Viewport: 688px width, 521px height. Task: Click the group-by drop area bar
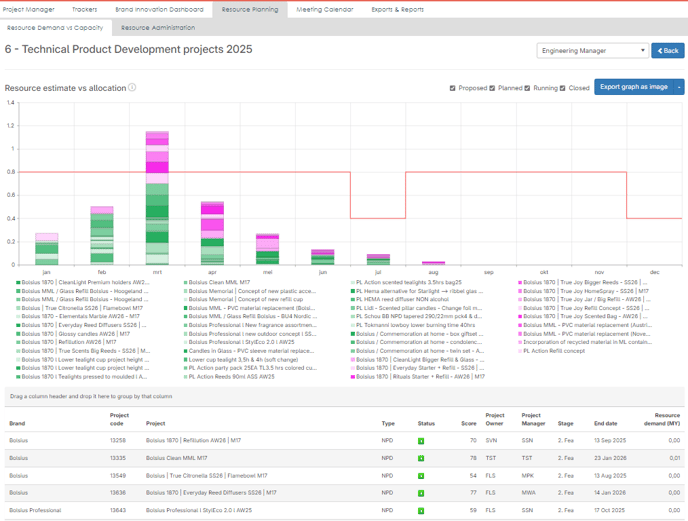tap(344, 396)
